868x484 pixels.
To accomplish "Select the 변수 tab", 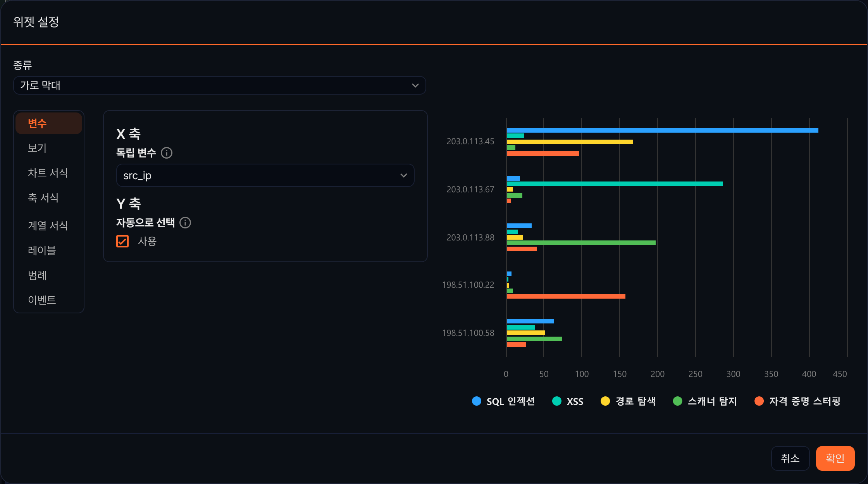I will coord(49,123).
